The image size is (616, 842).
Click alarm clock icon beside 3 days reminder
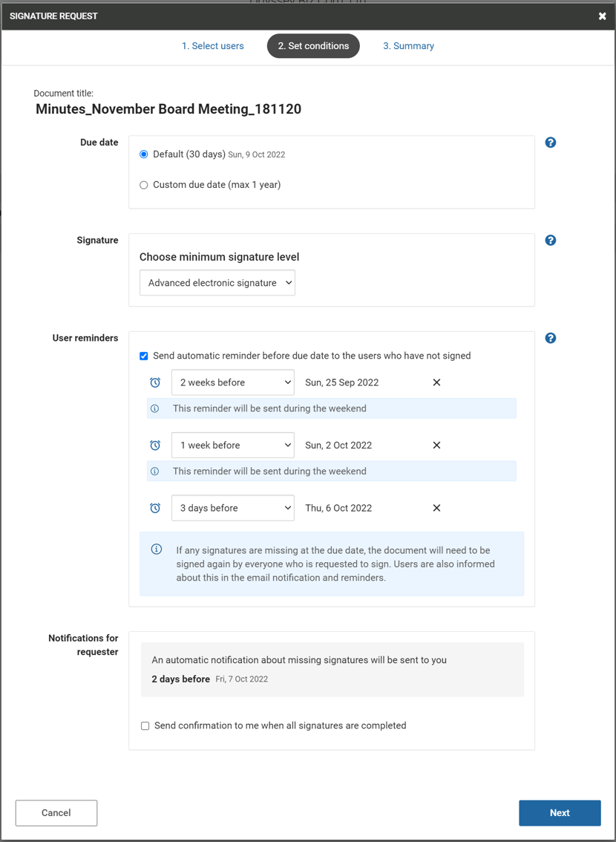tap(155, 508)
